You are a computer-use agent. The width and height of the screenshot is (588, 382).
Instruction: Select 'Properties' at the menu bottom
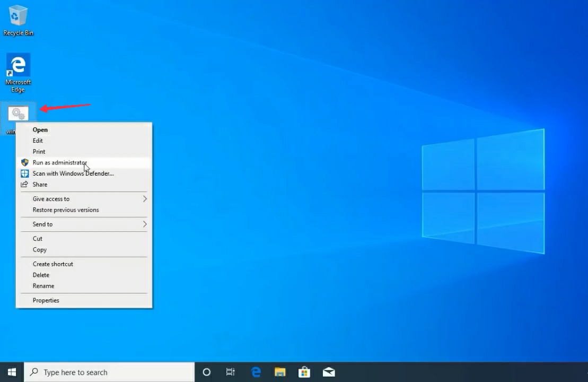46,300
